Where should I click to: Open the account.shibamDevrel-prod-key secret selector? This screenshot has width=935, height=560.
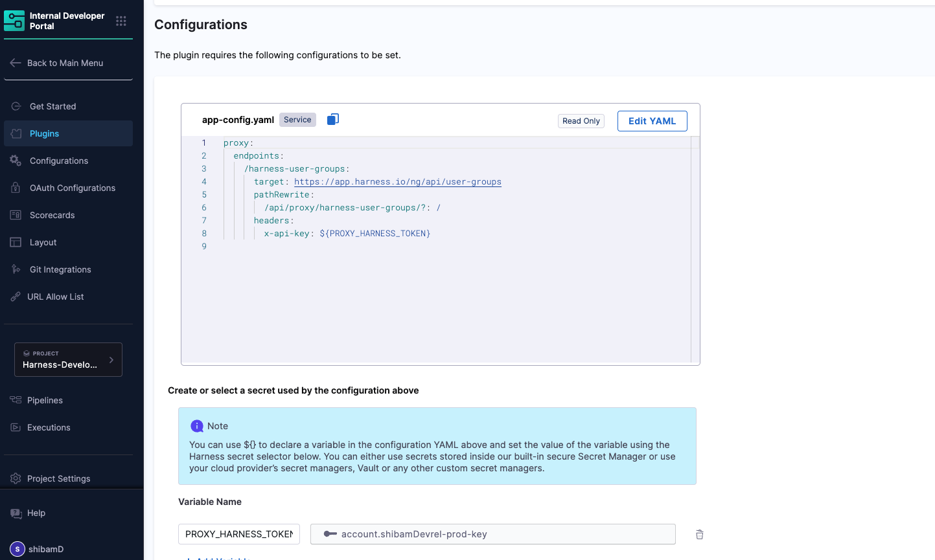pos(492,534)
